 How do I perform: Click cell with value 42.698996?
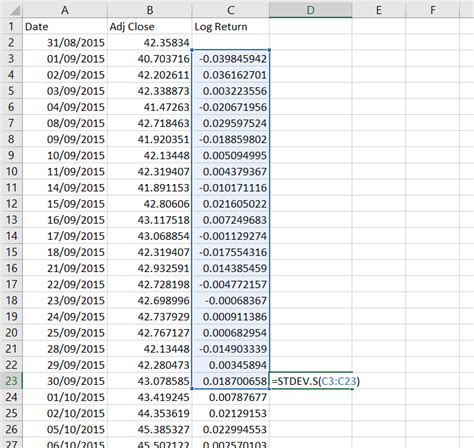point(150,300)
